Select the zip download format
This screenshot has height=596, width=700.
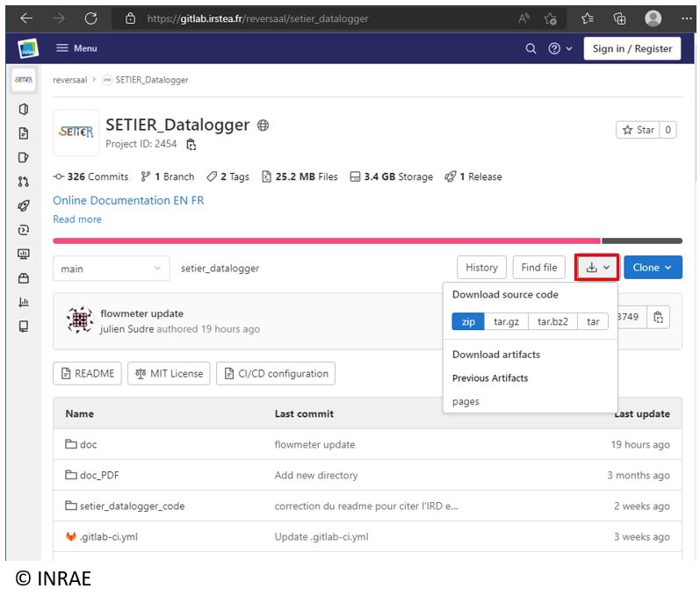pos(468,322)
